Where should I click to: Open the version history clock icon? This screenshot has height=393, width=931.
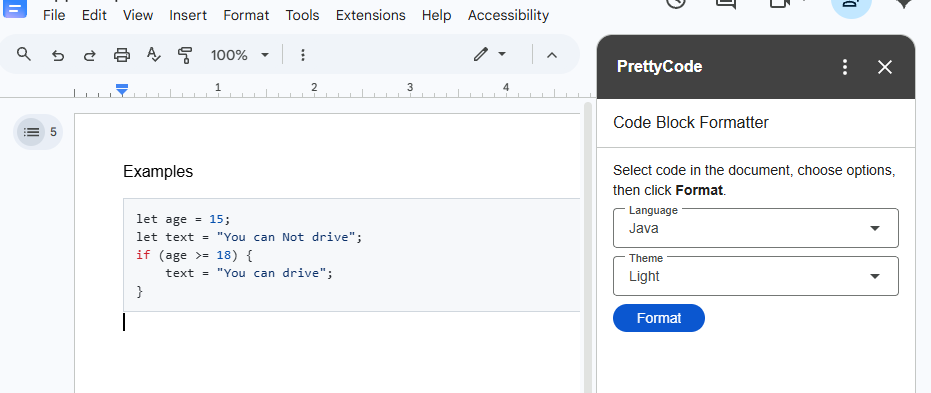[x=676, y=3]
